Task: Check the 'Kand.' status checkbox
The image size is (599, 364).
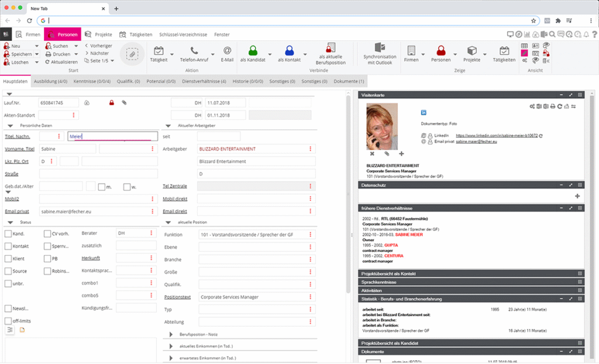Action: coord(8,233)
